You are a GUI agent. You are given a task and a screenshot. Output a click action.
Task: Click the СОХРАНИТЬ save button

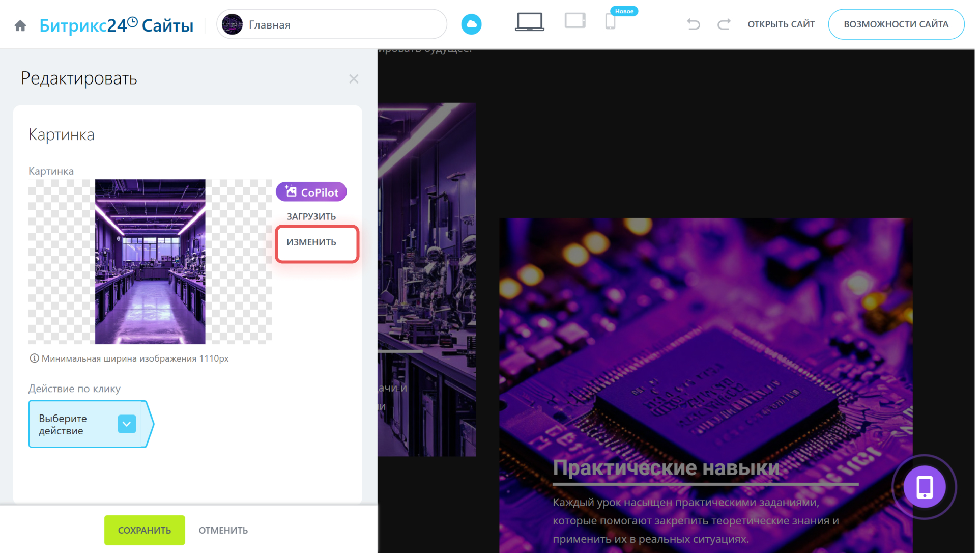point(145,530)
